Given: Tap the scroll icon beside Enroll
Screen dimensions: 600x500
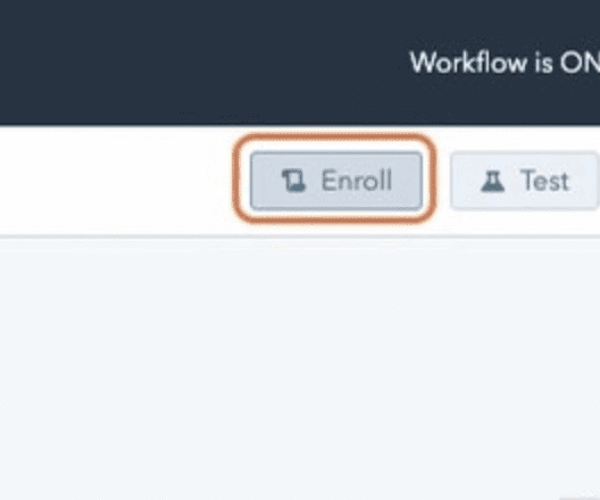Looking at the screenshot, I should (x=293, y=181).
